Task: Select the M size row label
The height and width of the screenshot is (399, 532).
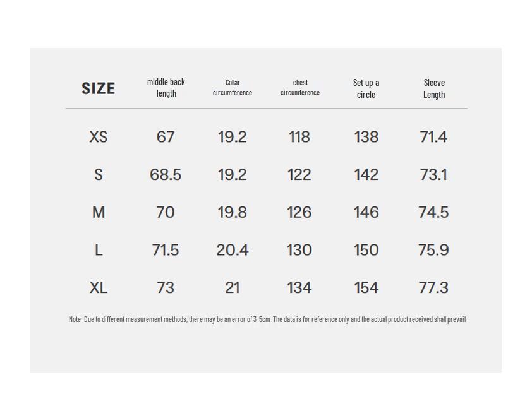Action: pos(99,213)
